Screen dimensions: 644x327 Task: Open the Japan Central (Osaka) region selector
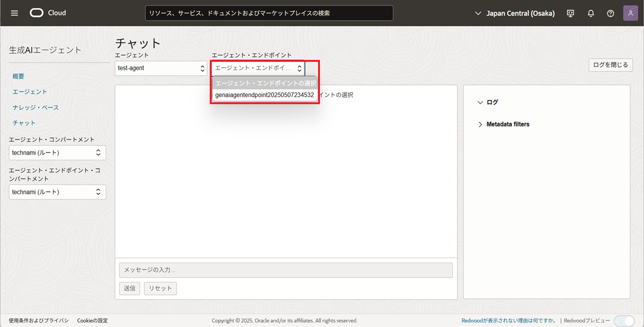(515, 13)
